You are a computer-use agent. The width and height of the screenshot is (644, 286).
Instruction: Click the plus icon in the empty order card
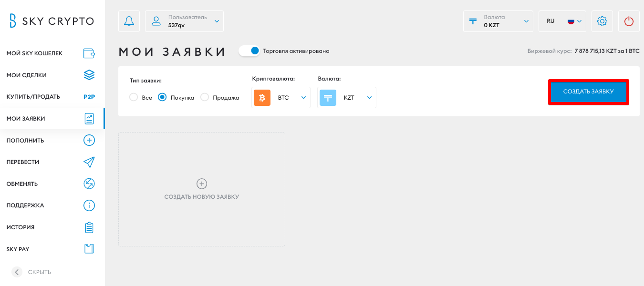(x=202, y=184)
